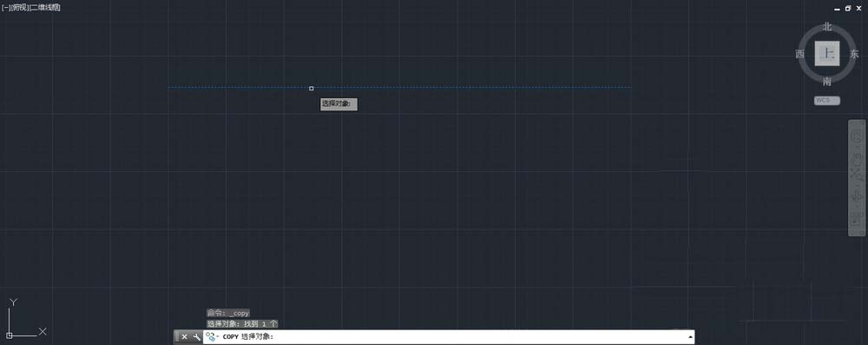Expand command history with up arrow
Viewport: 868px width, 345px height.
(x=690, y=336)
